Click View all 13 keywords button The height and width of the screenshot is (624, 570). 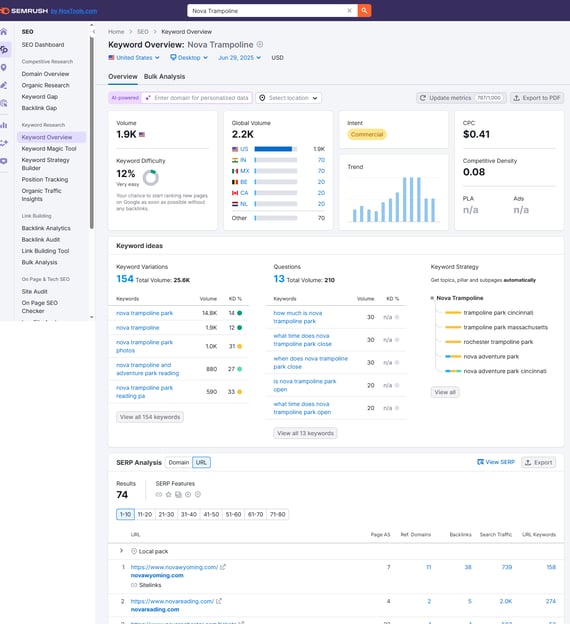[305, 433]
